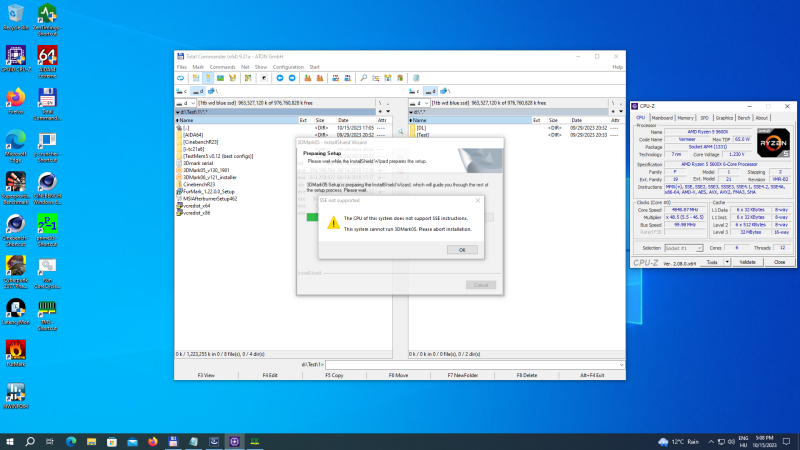This screenshot has width=800, height=450.
Task: Click the F8 Delete button
Action: (527, 375)
